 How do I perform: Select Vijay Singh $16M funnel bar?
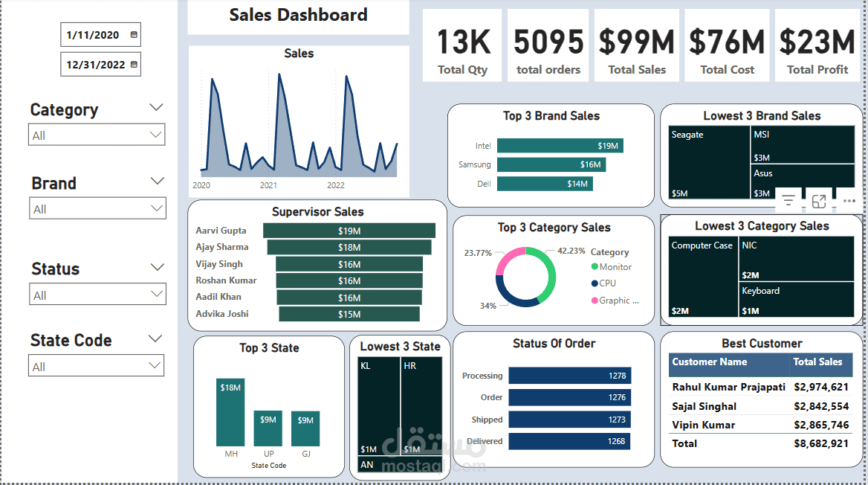(349, 264)
